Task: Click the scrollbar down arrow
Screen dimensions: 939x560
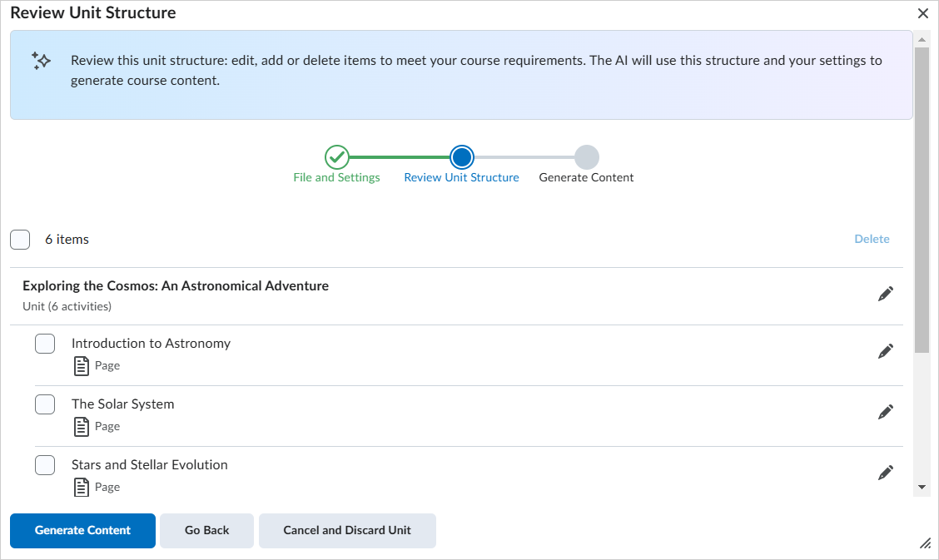Action: (922, 487)
